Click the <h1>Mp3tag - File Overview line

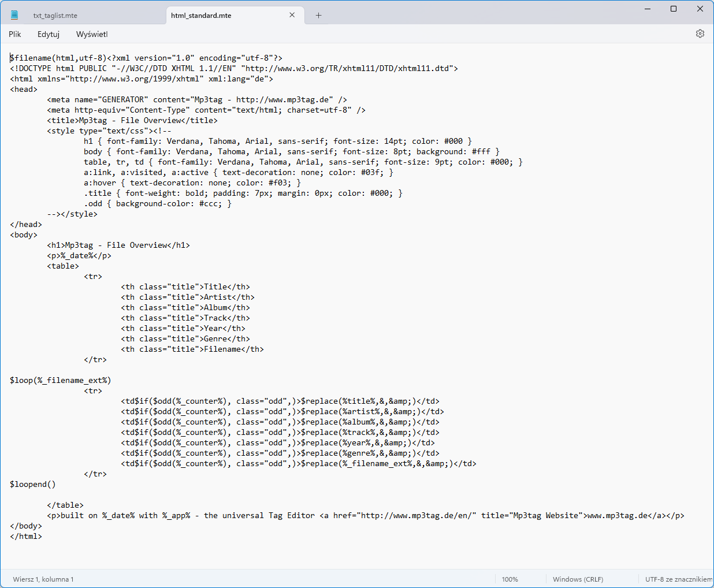tap(118, 245)
